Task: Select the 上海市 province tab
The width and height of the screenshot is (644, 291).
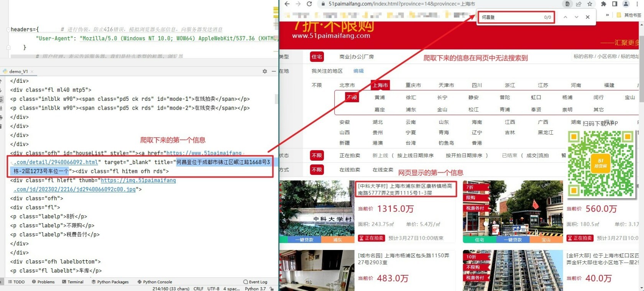Action: [x=380, y=85]
